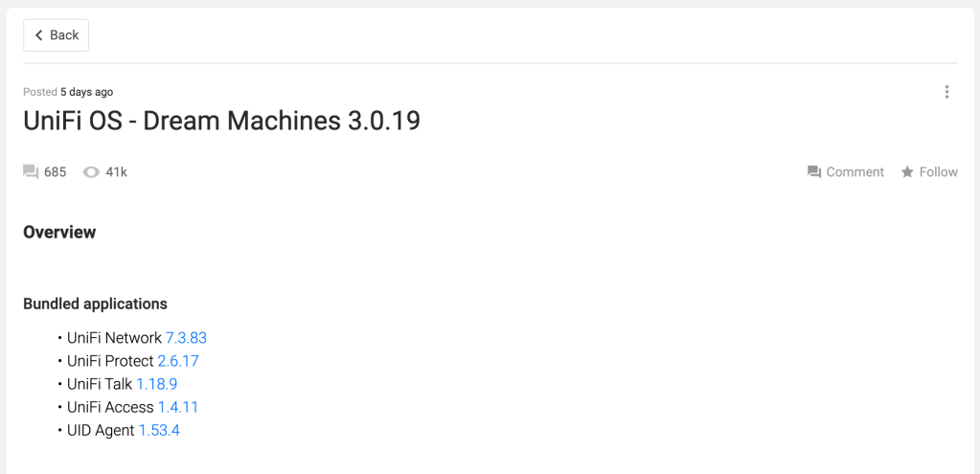
Task: Open the three-dot more options menu
Action: point(946,92)
